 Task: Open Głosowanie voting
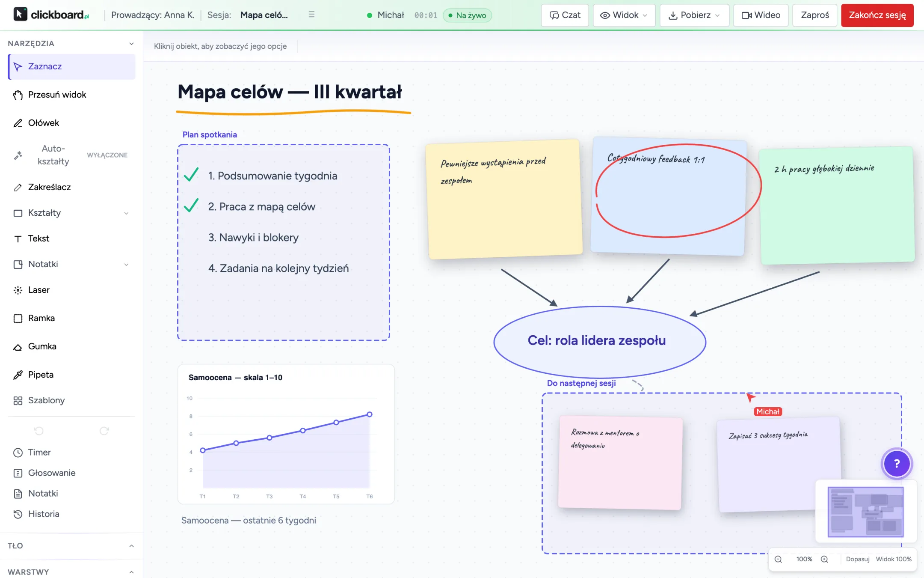click(71, 473)
